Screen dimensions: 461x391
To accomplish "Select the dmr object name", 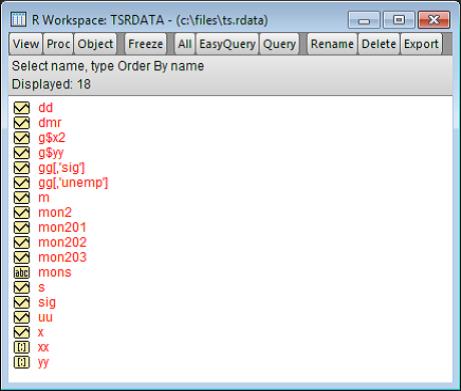I will [50, 123].
